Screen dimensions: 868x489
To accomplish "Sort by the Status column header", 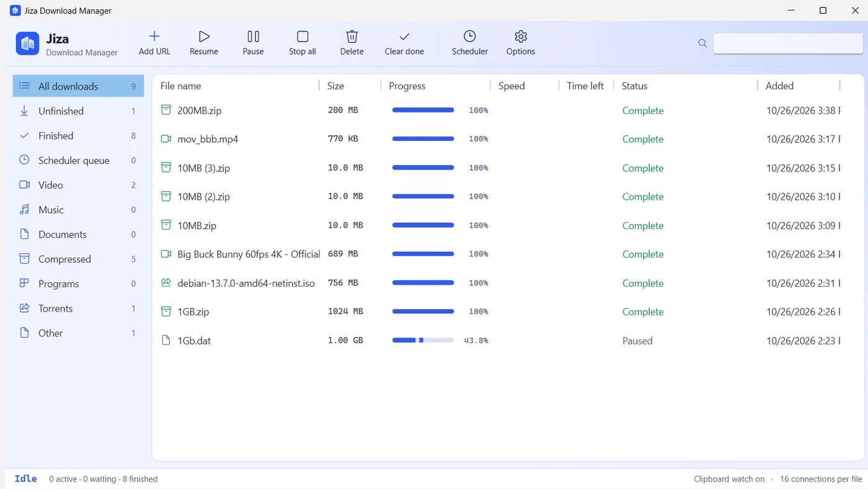I will (634, 86).
